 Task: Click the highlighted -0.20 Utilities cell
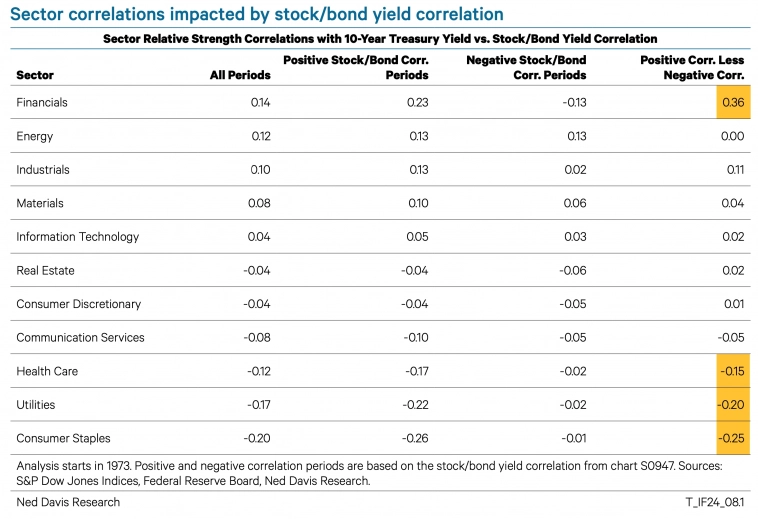(x=733, y=405)
